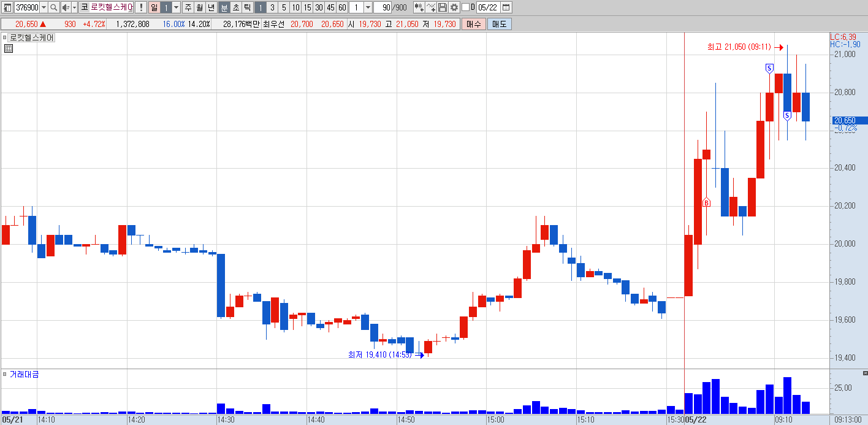Click the data table grid icon under the stock name
This screenshot has width=868, height=425.
click(x=8, y=48)
